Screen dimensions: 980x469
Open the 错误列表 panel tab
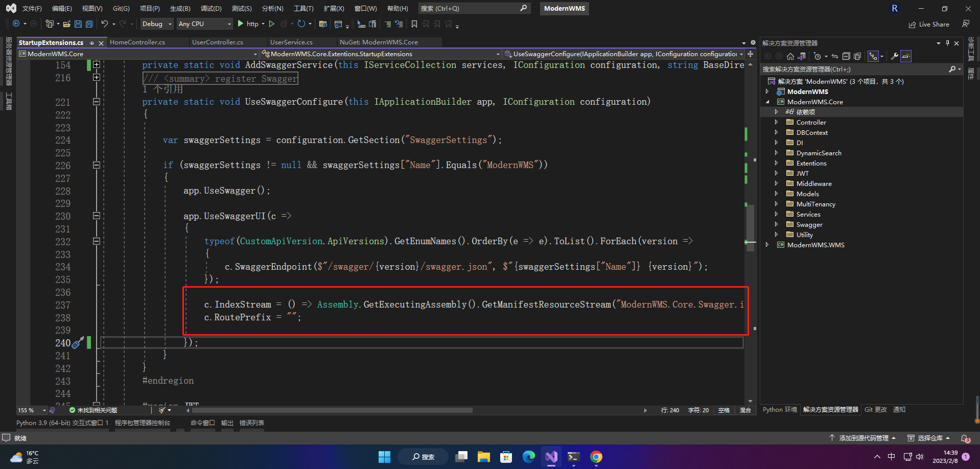(252, 423)
